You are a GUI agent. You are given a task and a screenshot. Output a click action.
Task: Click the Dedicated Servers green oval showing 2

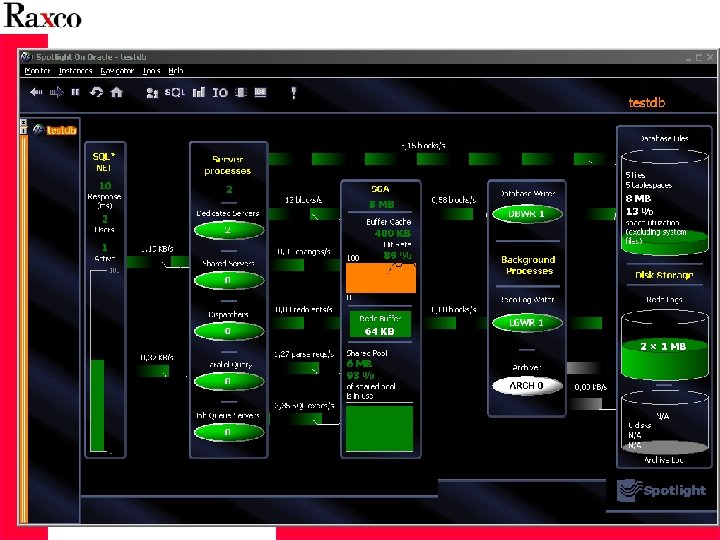[229, 230]
